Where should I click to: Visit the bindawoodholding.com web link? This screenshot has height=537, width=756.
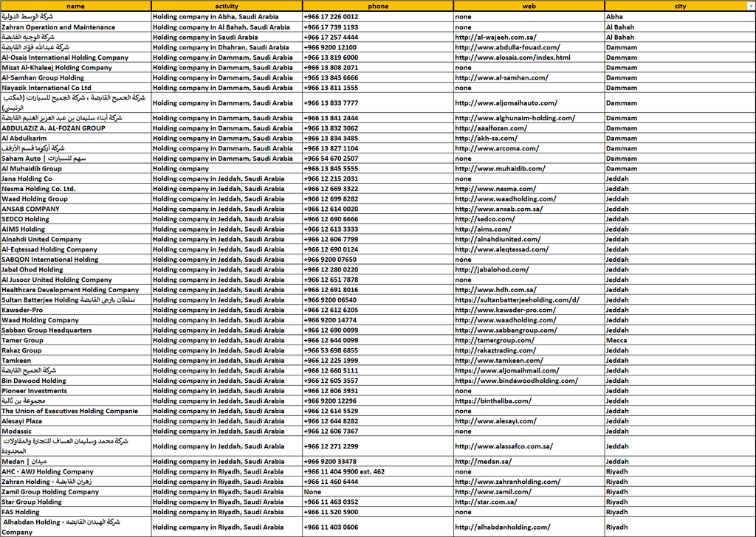click(x=516, y=381)
